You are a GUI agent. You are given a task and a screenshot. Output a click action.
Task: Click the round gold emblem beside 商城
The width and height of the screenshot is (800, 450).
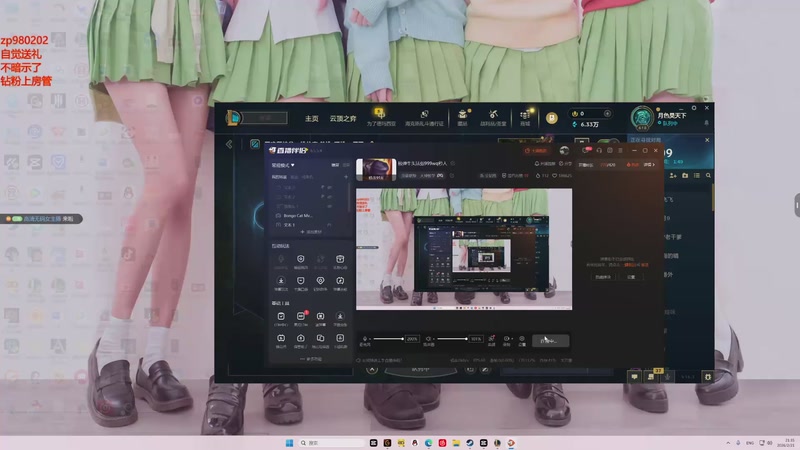551,118
